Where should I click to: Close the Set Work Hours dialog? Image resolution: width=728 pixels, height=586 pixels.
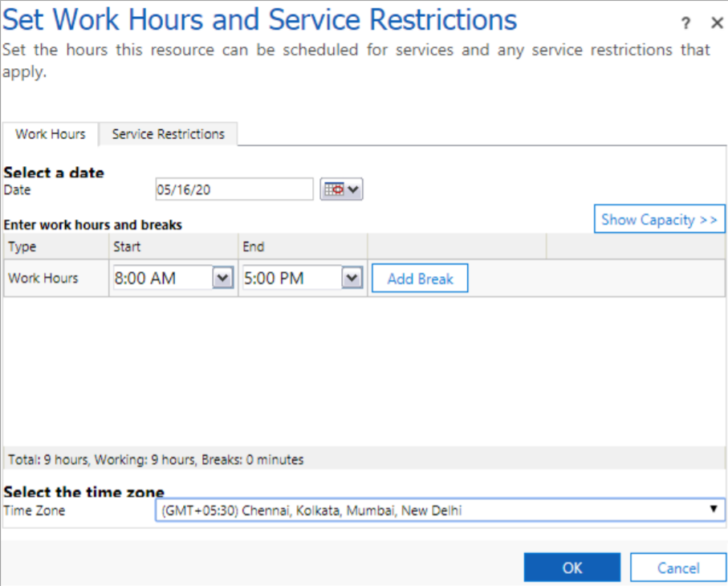point(717,23)
